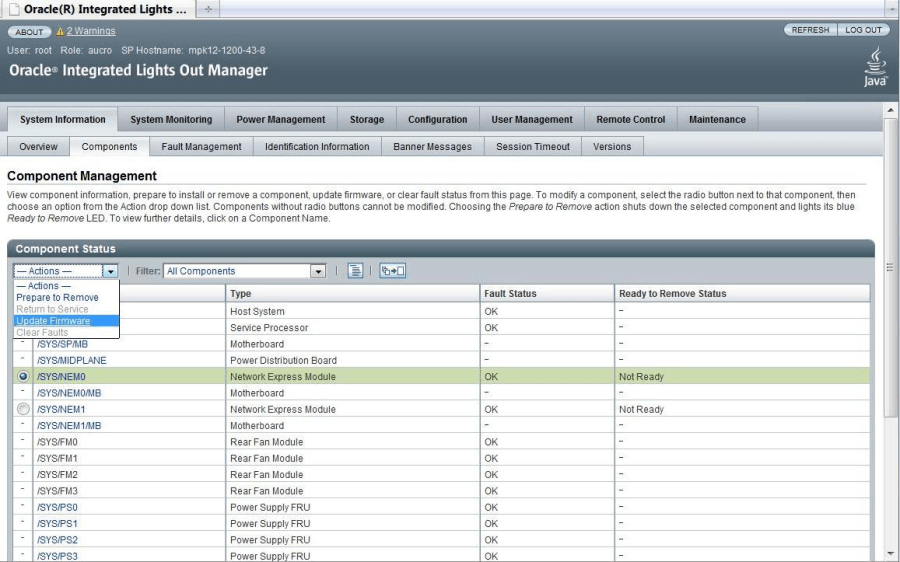Select the /SYS/NEM1 radio button
This screenshot has height=562, width=900.
click(23, 409)
